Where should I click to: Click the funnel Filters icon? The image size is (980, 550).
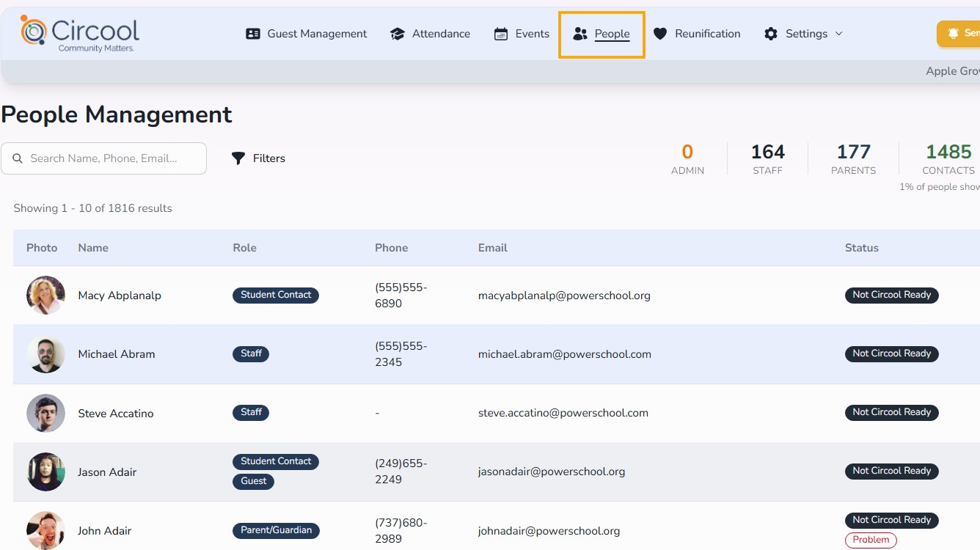point(238,158)
